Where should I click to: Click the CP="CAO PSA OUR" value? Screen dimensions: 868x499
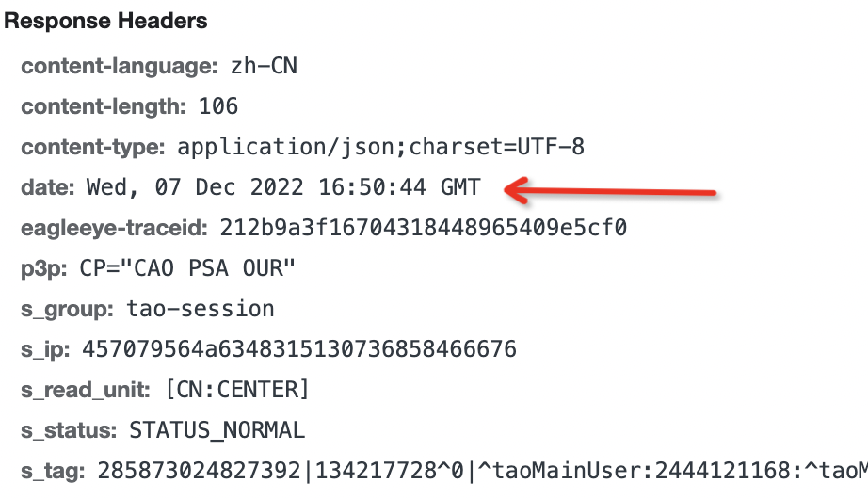point(187,268)
